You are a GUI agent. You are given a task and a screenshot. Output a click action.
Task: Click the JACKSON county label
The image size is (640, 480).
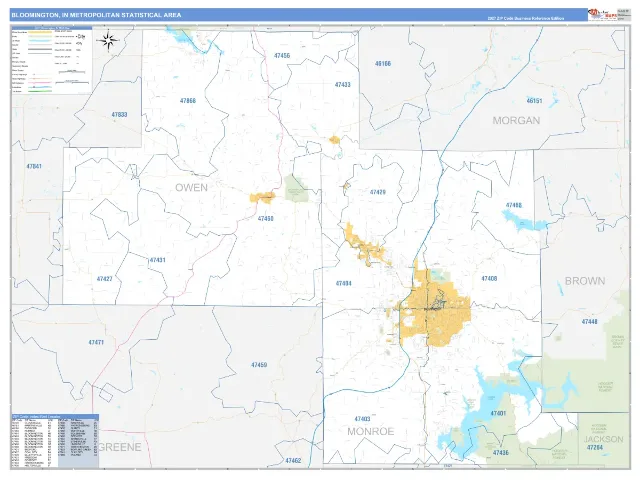[603, 439]
